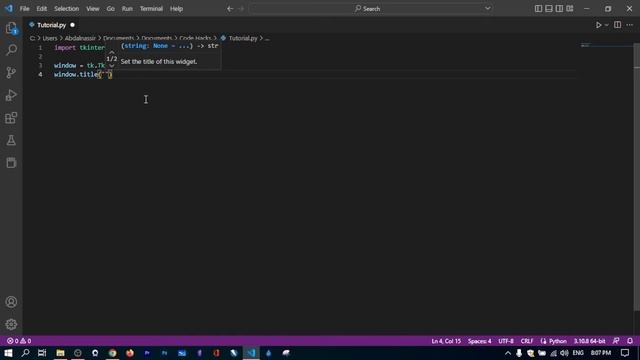640x360 pixels.
Task: Open the File menu
Action: (x=24, y=9)
